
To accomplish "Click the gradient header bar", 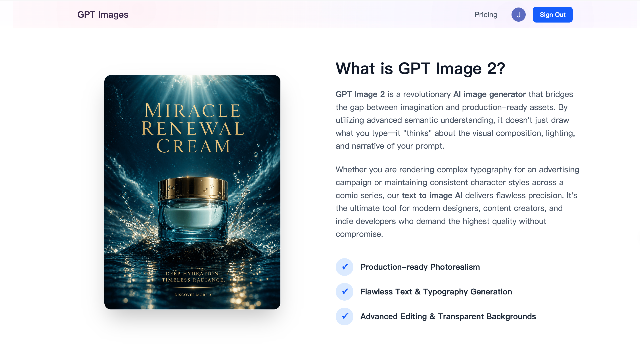I will (320, 14).
